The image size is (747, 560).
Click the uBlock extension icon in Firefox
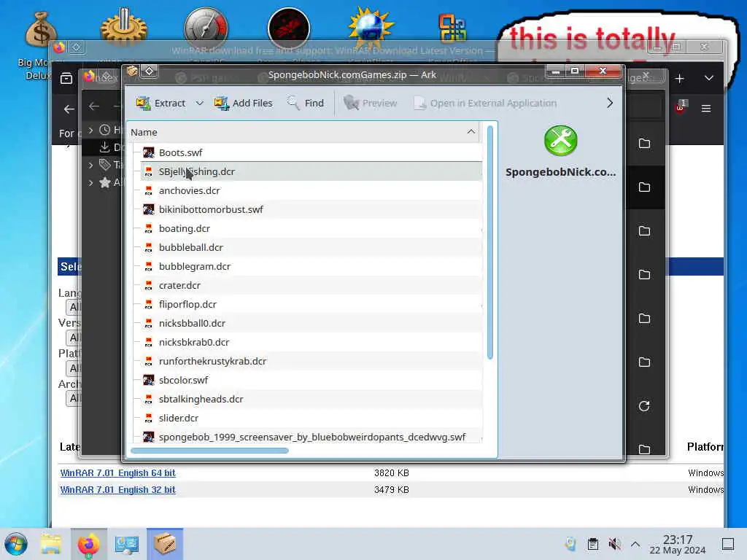pyautogui.click(x=681, y=106)
